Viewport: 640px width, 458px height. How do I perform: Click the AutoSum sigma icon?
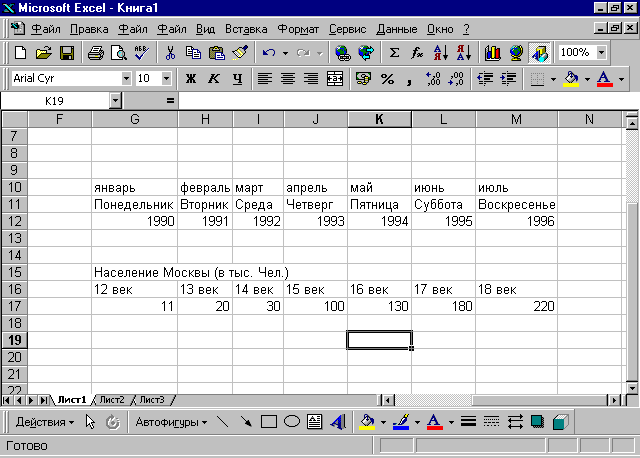coord(394,53)
